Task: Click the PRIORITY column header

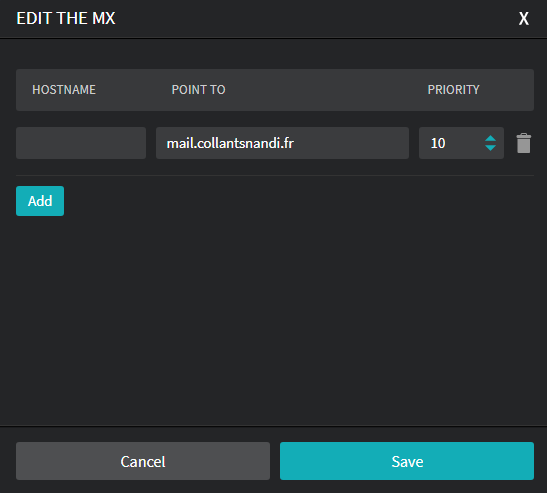Action: [454, 90]
